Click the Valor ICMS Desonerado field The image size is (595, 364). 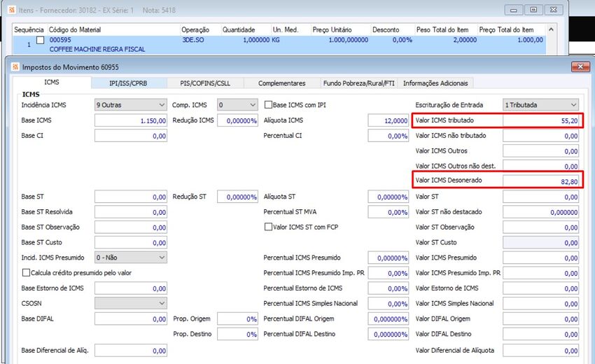[540, 181]
